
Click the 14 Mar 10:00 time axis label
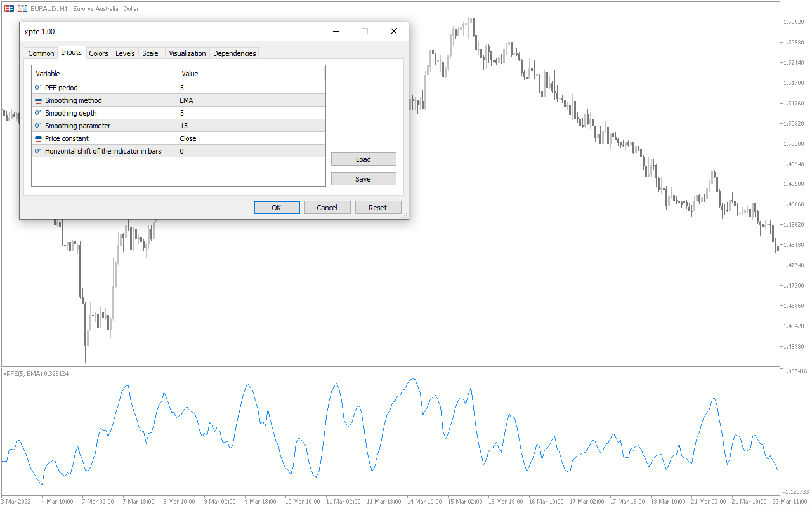tap(424, 502)
